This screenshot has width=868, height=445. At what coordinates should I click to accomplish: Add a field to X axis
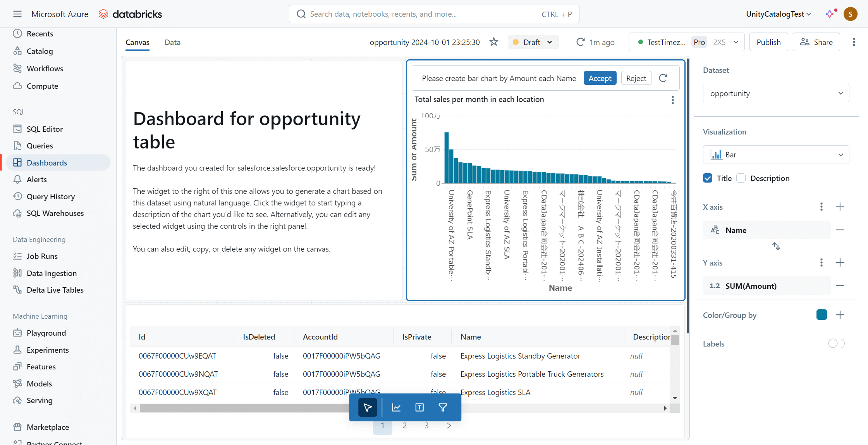840,207
